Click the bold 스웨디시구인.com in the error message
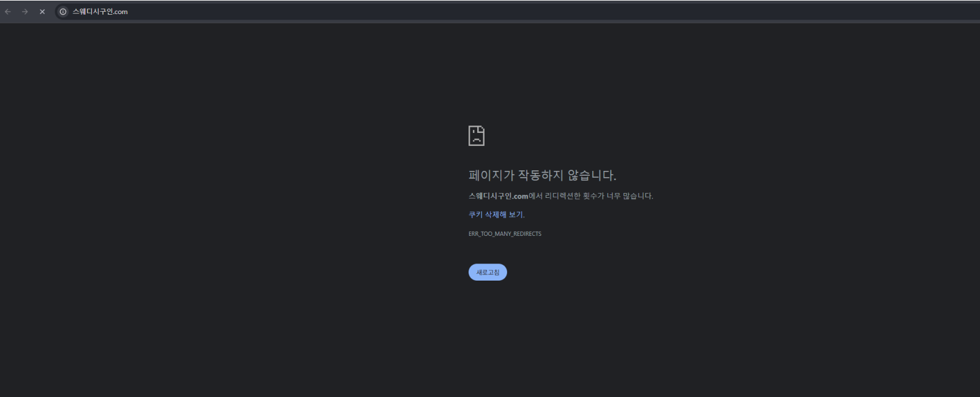 pyautogui.click(x=498, y=196)
